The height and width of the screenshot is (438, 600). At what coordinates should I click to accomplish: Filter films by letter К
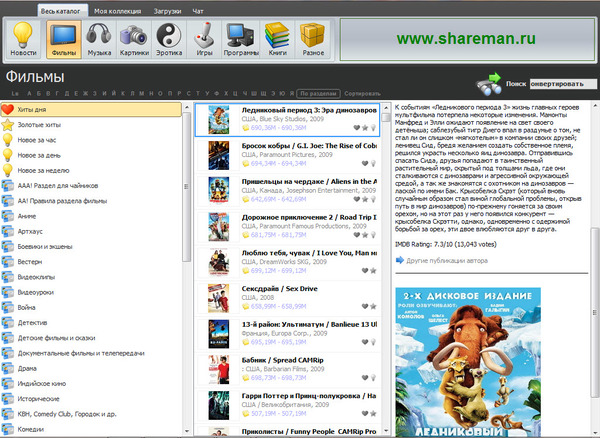[x=123, y=93]
